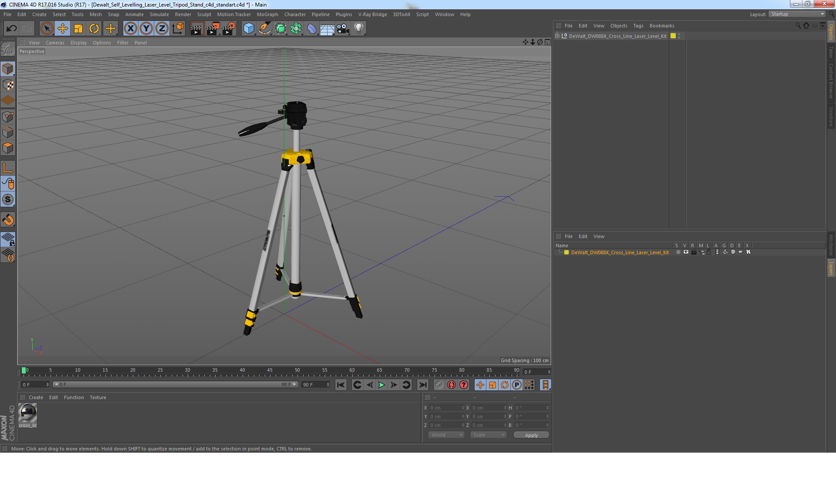
Task: Select the Move tool in top toolbar
Action: coord(62,29)
